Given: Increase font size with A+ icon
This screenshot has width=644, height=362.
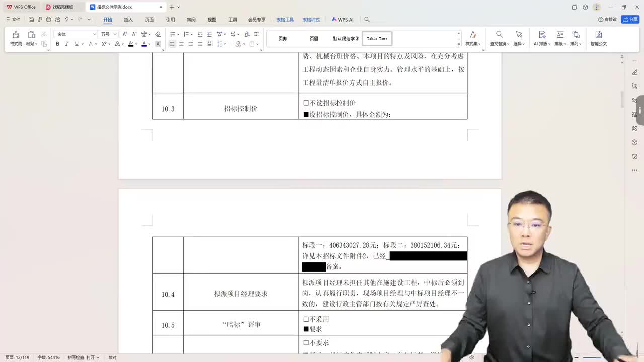Looking at the screenshot, I should pos(125,34).
